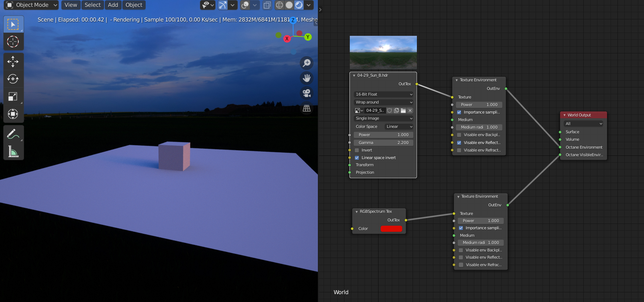Open the red Color swatch
Viewport: 644px width, 302px height.
point(391,229)
